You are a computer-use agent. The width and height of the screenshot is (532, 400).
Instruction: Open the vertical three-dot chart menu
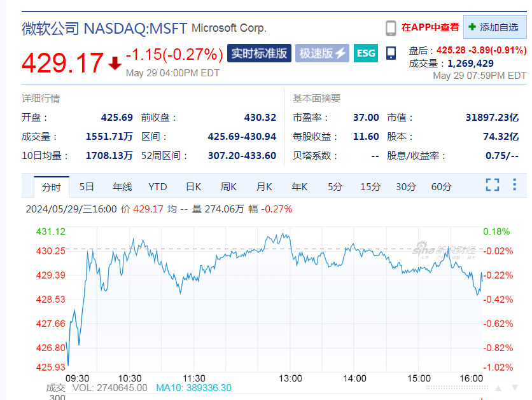click(514, 184)
